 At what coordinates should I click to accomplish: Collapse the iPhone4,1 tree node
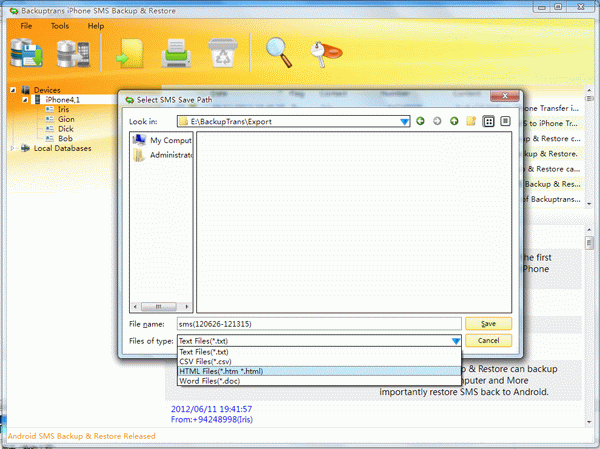pyautogui.click(x=25, y=100)
